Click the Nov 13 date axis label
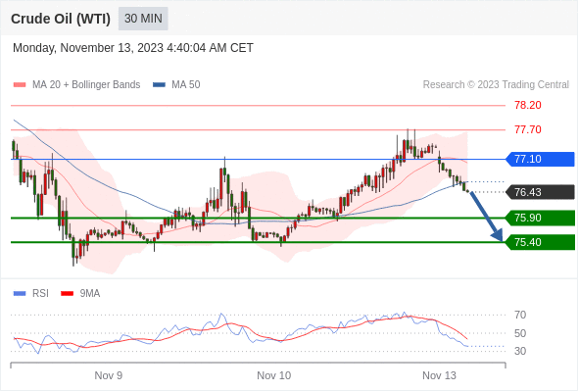Image resolution: width=578 pixels, height=392 pixels. (439, 375)
